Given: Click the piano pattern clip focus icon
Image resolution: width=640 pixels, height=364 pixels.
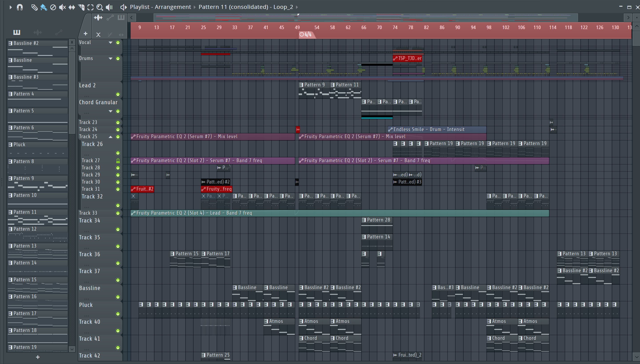Looking at the screenshot, I should pyautogui.click(x=121, y=18).
